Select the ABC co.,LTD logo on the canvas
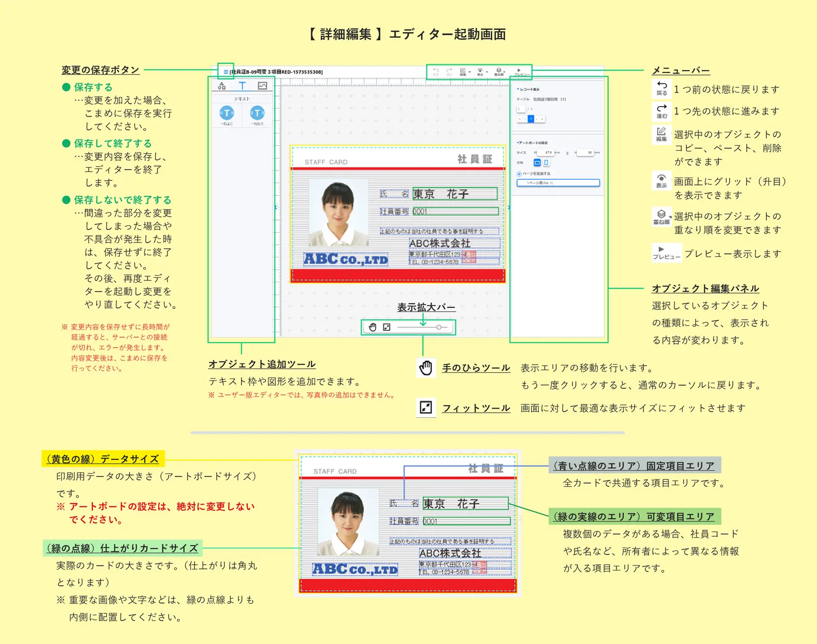The height and width of the screenshot is (644, 817). pos(346,259)
